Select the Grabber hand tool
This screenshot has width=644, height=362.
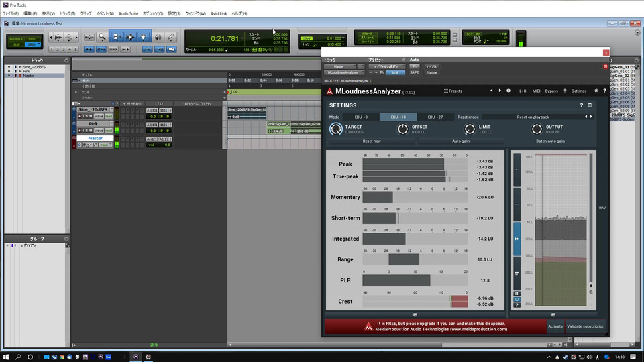[144, 37]
